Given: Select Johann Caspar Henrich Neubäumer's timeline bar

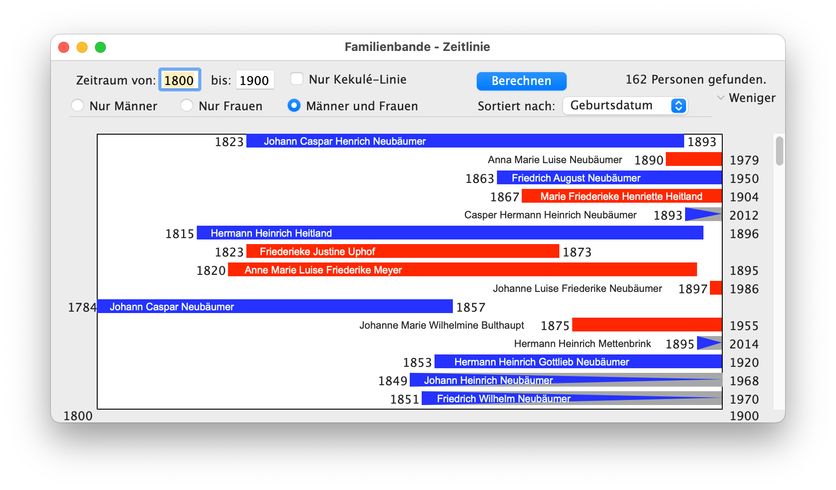Looking at the screenshot, I should [x=465, y=142].
